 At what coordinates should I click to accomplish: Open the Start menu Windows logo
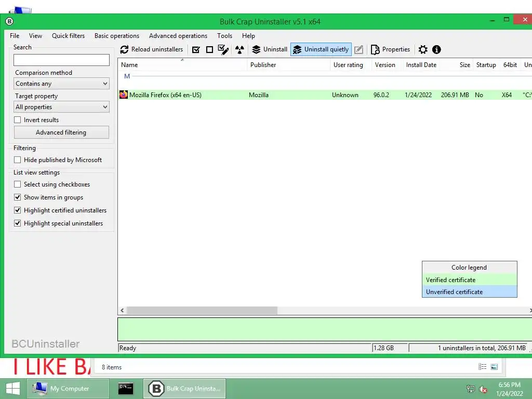coord(12,389)
